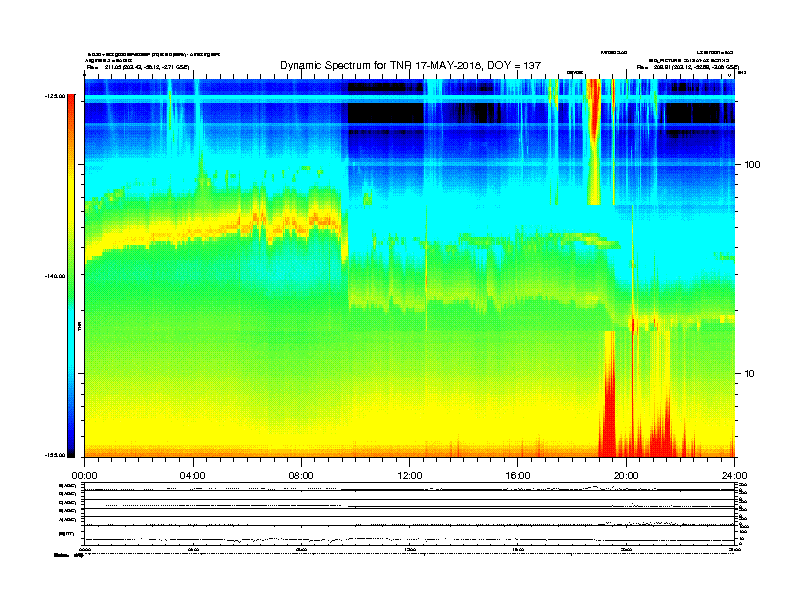The image size is (792, 612).
Task: Click the 20:00 time axis label
Action: click(626, 476)
